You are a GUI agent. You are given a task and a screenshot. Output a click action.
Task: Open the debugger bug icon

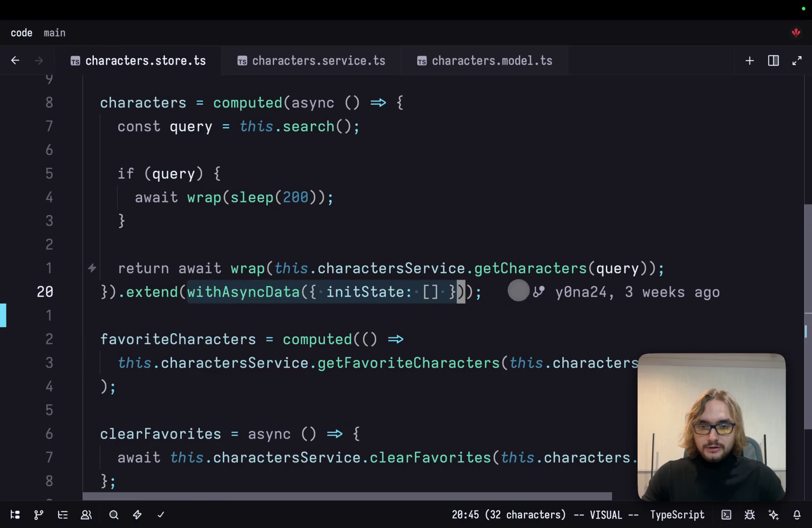749,515
